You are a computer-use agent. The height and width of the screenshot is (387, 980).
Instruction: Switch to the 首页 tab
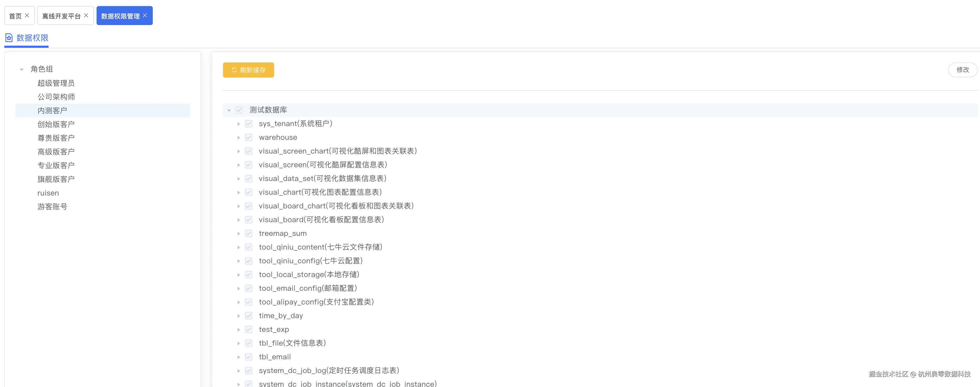15,15
